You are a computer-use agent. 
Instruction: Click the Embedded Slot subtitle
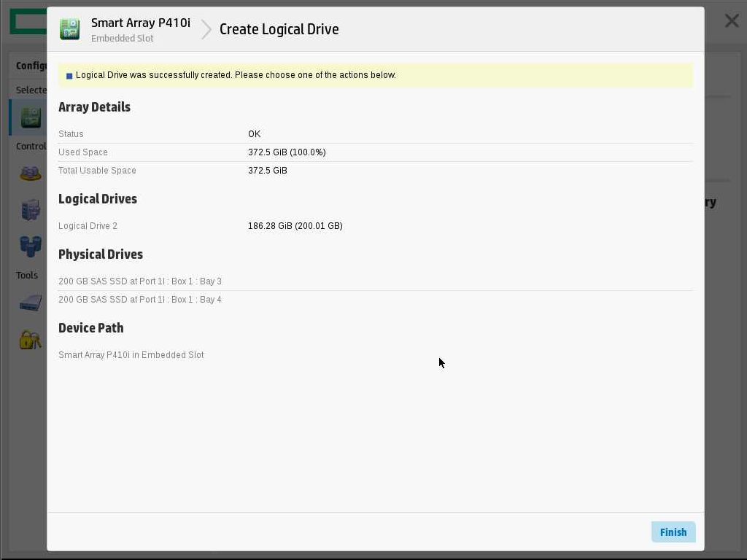[122, 39]
